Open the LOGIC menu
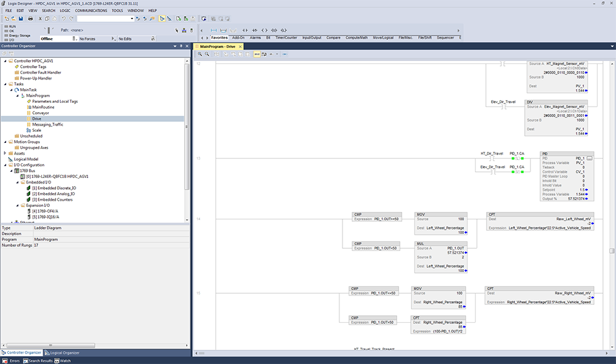The image size is (616, 364). [65, 10]
